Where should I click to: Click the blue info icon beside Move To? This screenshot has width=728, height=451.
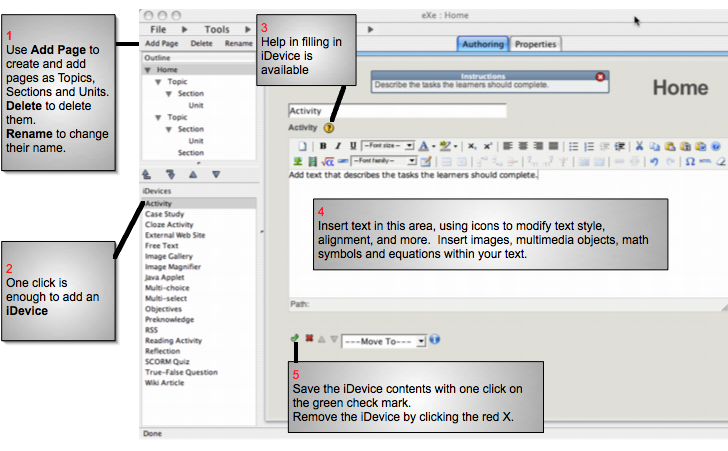434,340
